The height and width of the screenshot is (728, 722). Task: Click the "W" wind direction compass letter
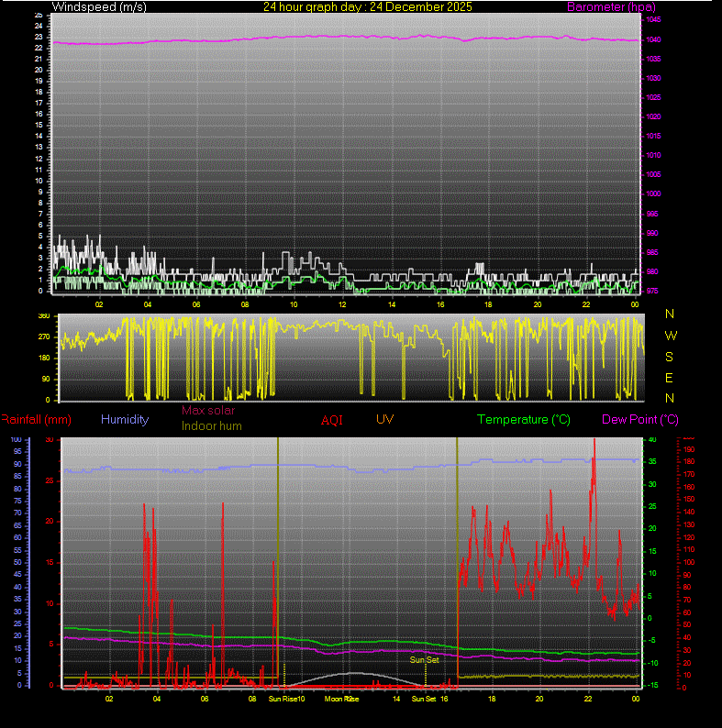pyautogui.click(x=671, y=336)
